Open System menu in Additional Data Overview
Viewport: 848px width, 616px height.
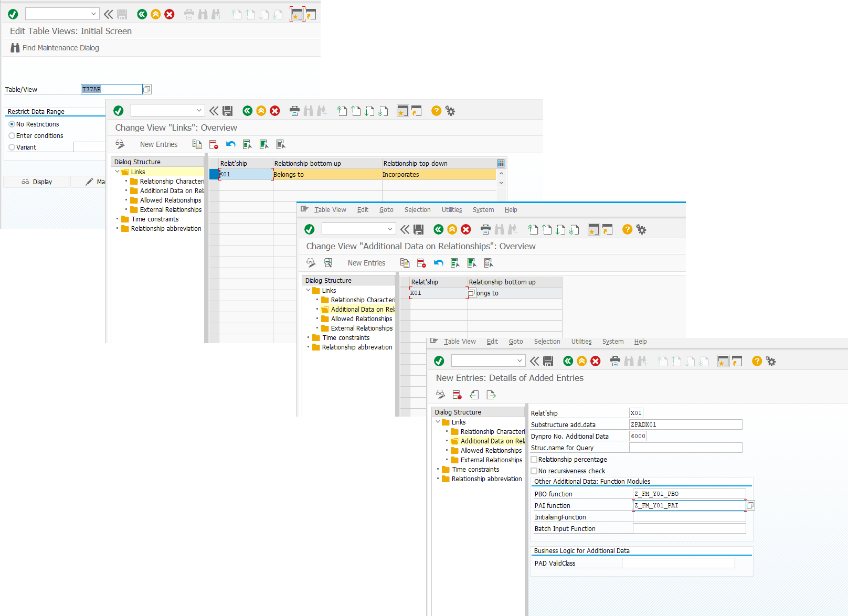click(483, 210)
